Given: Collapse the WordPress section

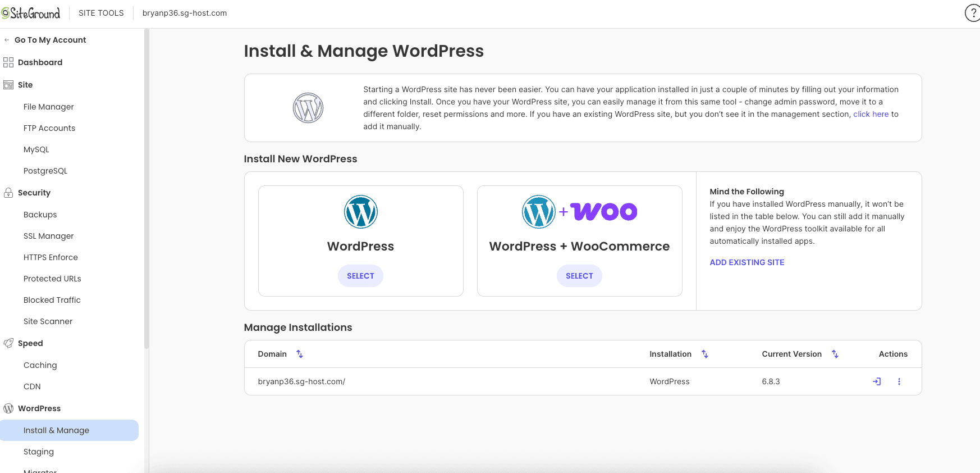Looking at the screenshot, I should pos(39,408).
